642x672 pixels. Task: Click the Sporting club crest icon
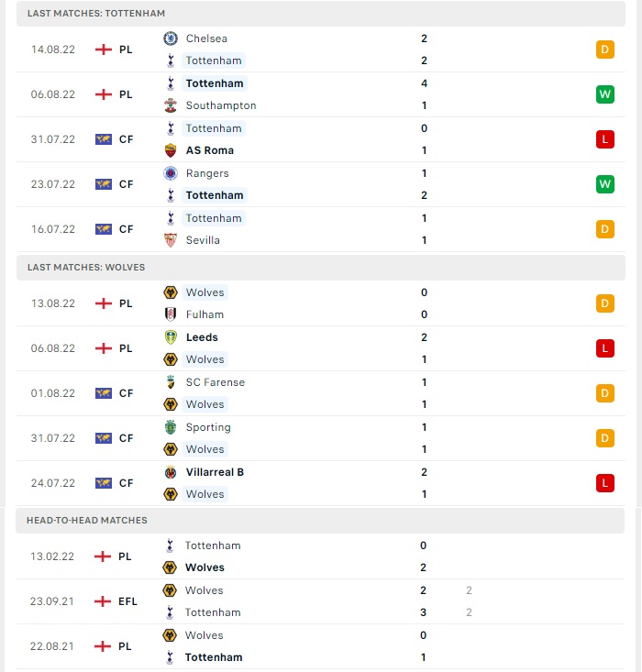171,427
